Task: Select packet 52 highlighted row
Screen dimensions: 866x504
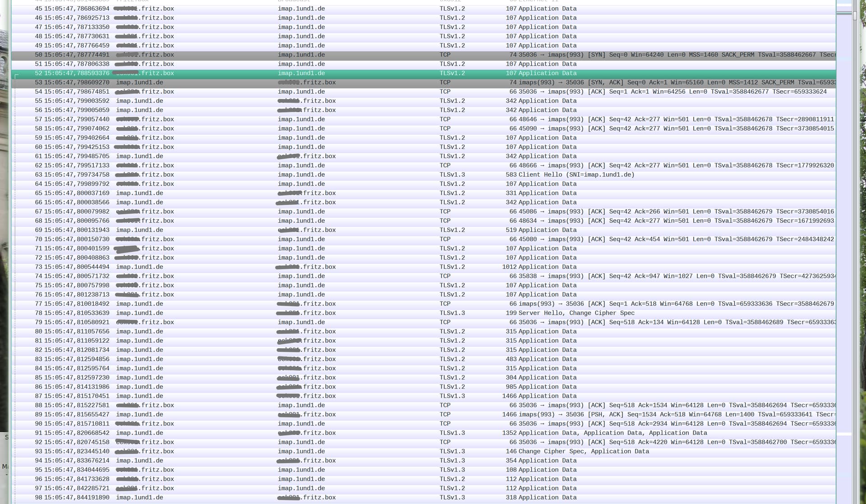Action: (x=424, y=73)
